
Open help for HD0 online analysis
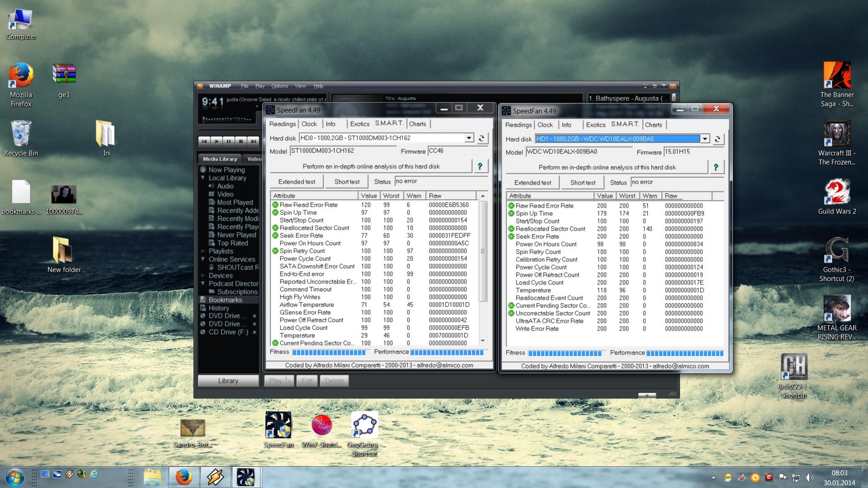coord(480,166)
